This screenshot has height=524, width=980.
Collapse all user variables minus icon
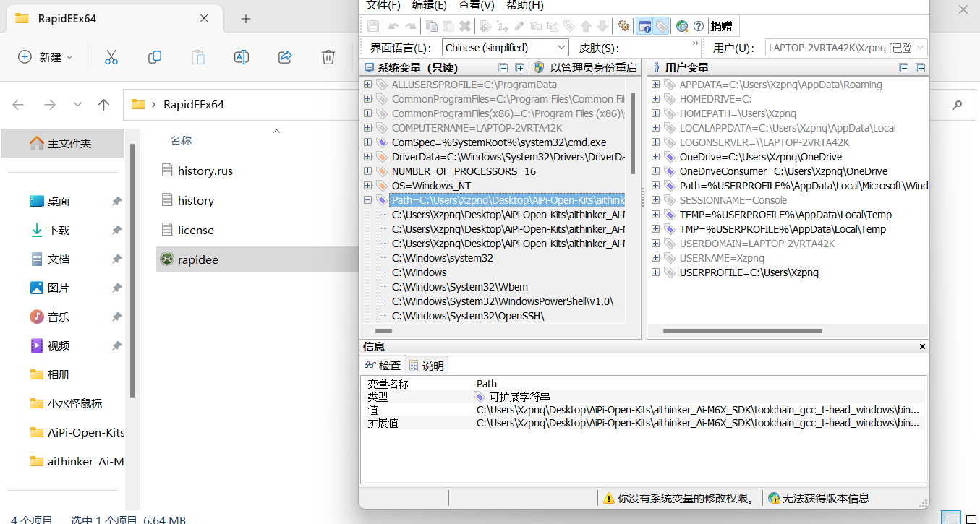pyautogui.click(x=904, y=68)
